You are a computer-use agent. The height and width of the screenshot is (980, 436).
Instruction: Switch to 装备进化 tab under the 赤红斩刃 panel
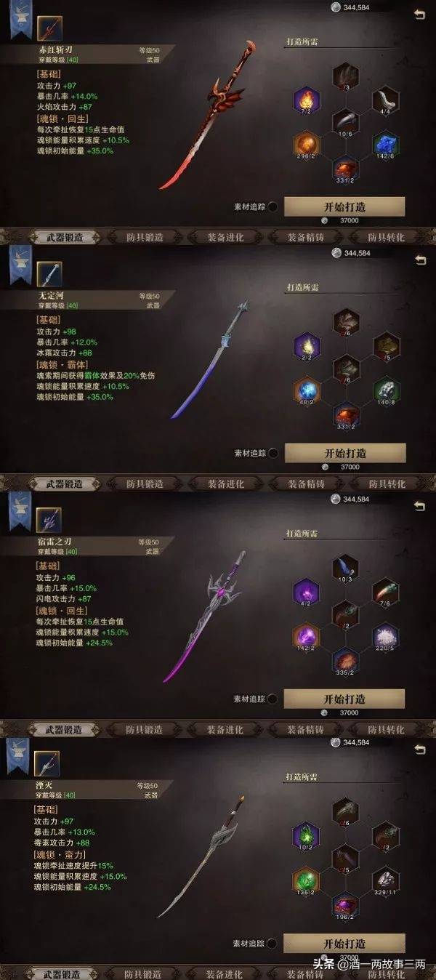tap(225, 237)
